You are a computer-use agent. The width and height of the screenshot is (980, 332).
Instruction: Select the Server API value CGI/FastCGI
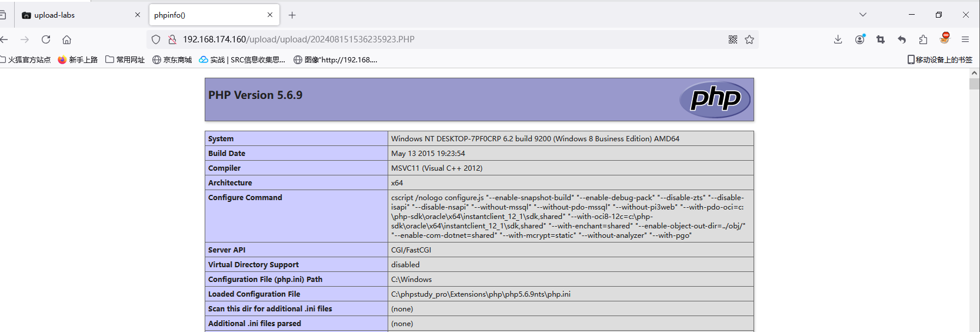click(x=411, y=250)
